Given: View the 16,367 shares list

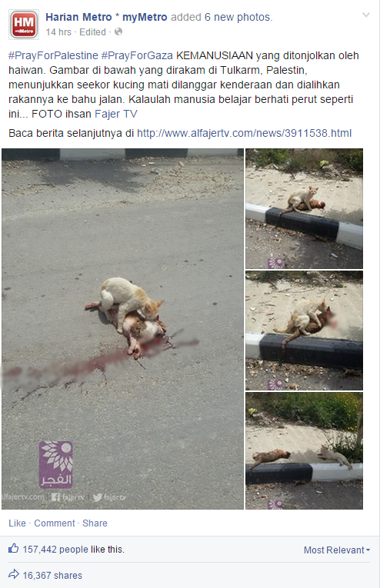Looking at the screenshot, I should (x=52, y=575).
